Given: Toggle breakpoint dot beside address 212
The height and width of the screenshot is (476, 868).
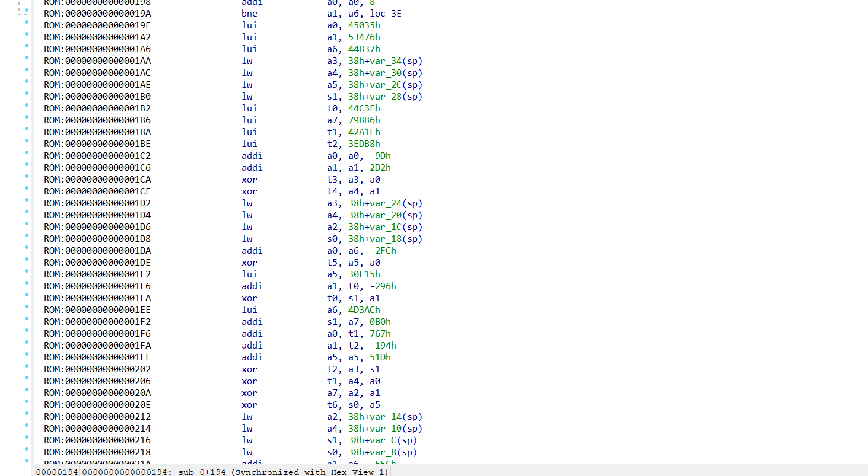Looking at the screenshot, I should tap(27, 413).
